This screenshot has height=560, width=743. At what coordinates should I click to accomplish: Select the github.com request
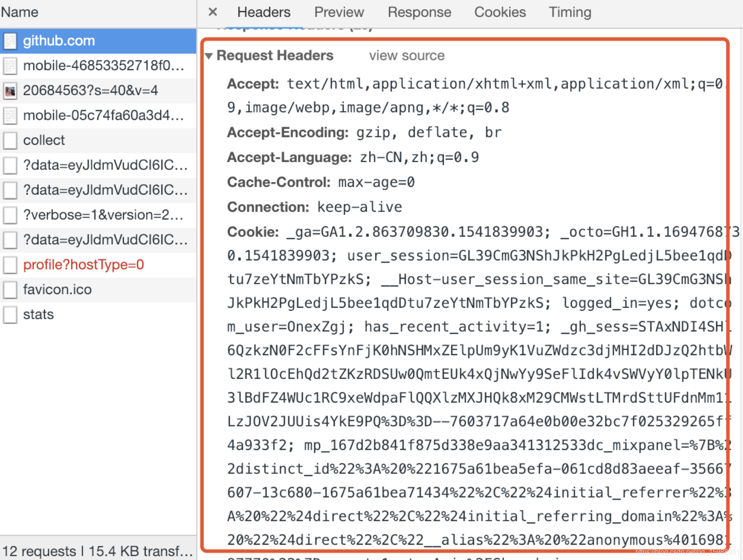pyautogui.click(x=98, y=41)
